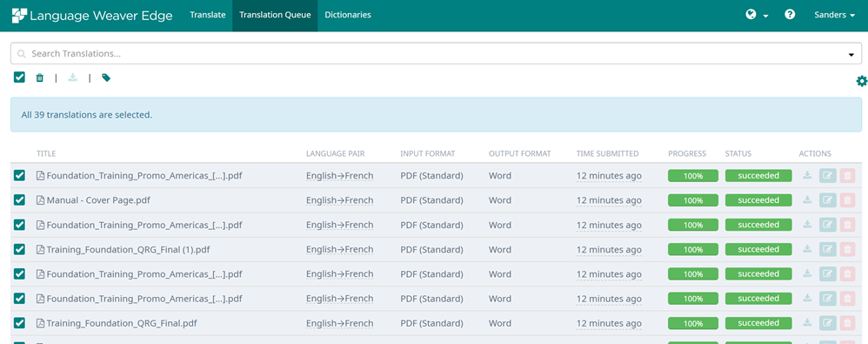Click '12 minutes ago' in Training_Foundation_QRG_Final.pdf row
Screen dimensions: 868x344
(609, 323)
